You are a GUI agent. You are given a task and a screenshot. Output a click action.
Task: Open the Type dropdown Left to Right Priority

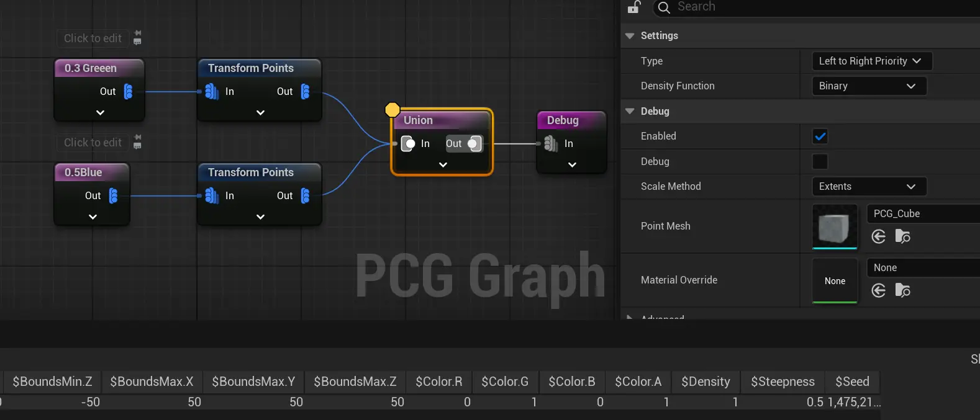[x=871, y=61]
